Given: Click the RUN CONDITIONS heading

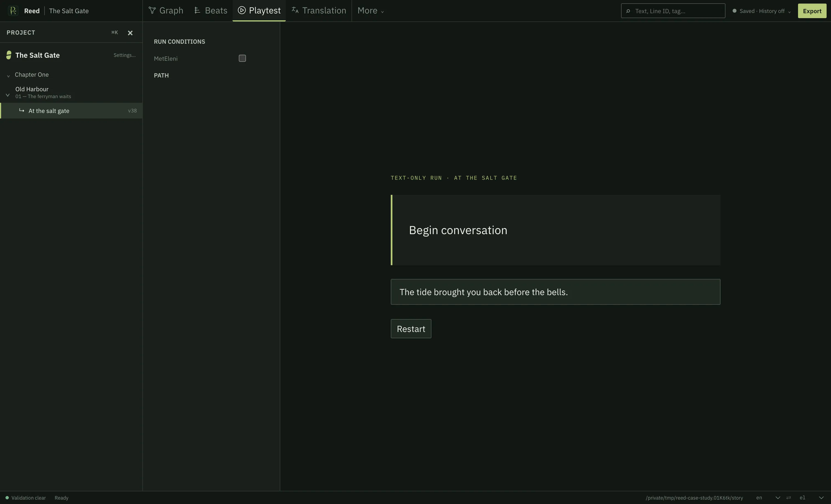Looking at the screenshot, I should [x=179, y=41].
